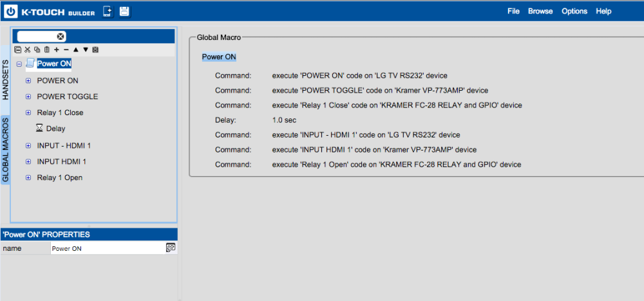Click the move down triangle icon
This screenshot has width=644, height=301.
tap(86, 50)
